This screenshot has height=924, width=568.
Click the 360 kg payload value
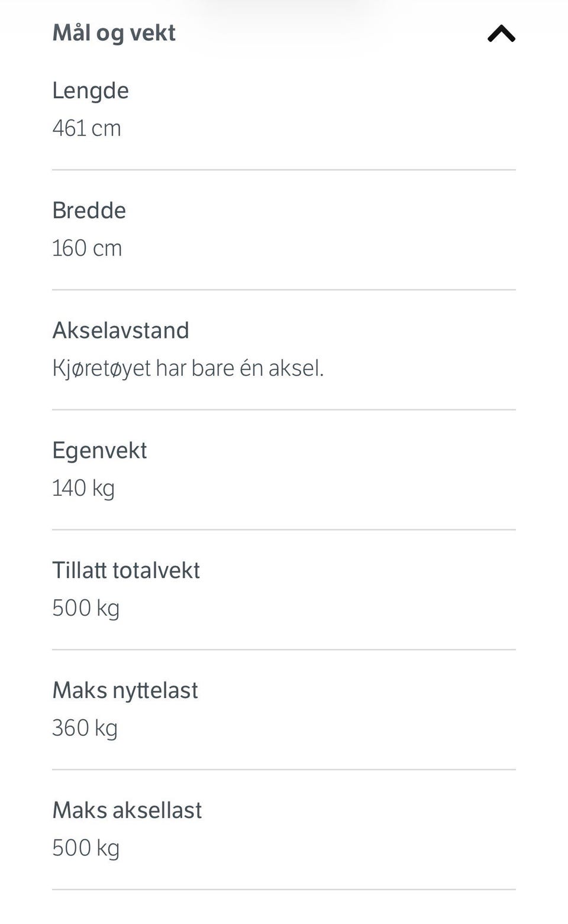[x=85, y=729]
